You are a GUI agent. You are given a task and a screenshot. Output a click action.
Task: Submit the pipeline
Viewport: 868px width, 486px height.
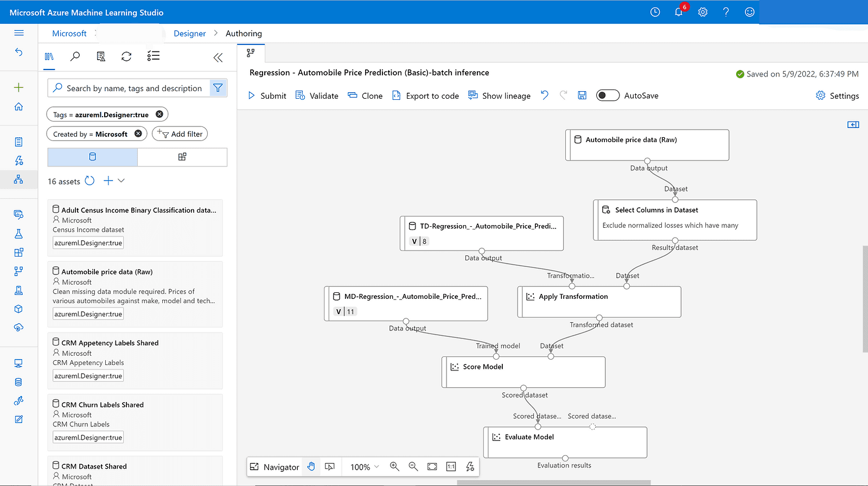point(267,95)
